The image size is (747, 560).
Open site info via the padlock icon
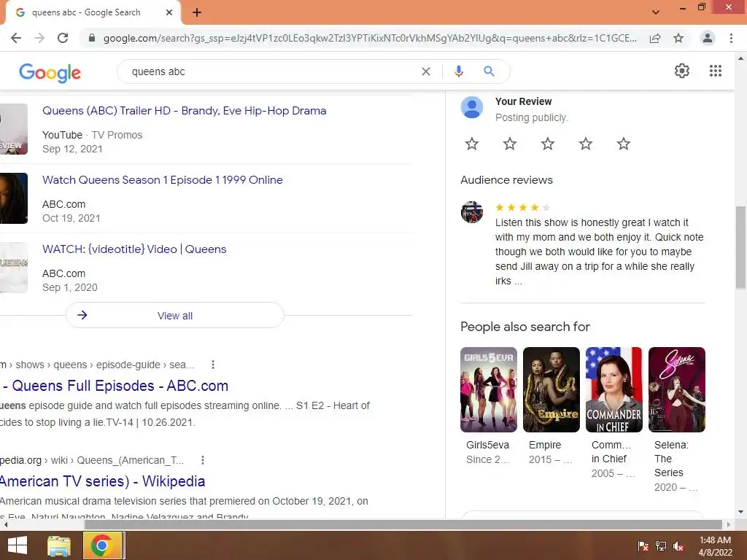tap(92, 38)
